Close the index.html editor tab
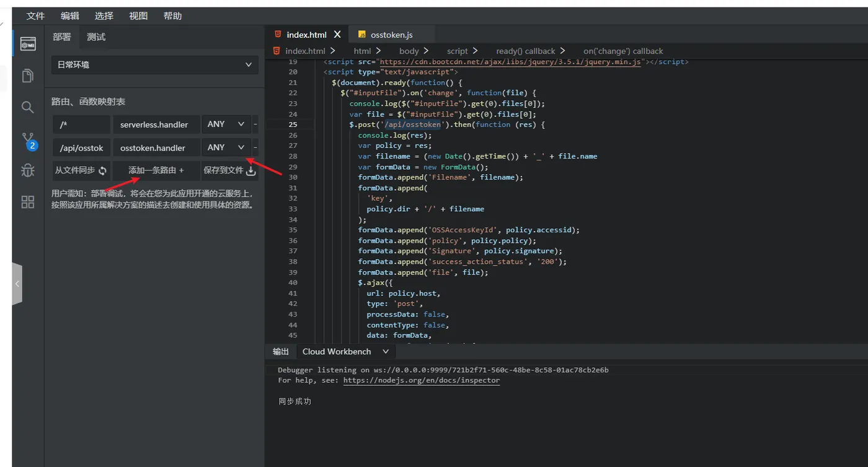The height and width of the screenshot is (467, 868). pos(337,35)
